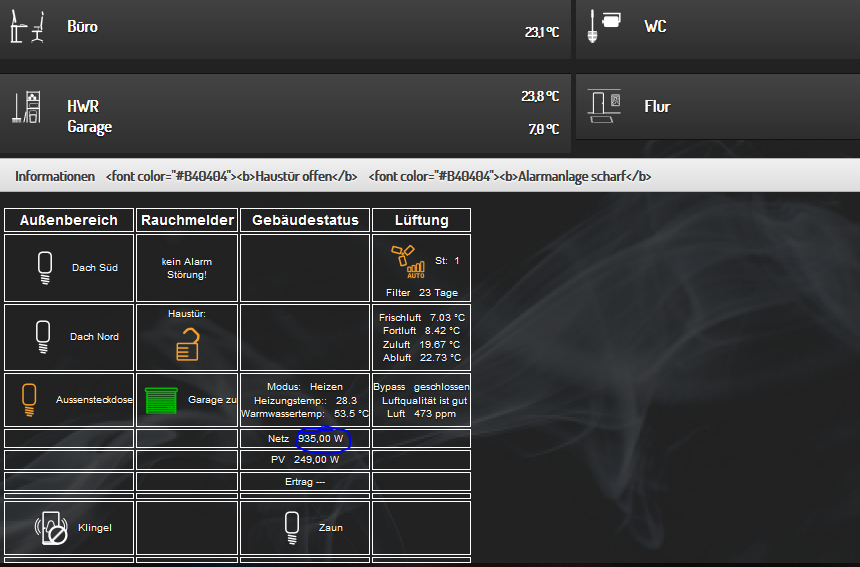Click the Aussensteckdose label
Viewport: 860px width, 567px height.
(x=94, y=400)
